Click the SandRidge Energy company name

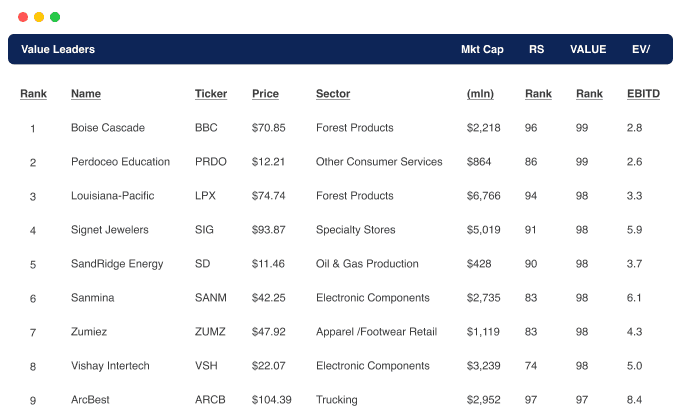[117, 264]
